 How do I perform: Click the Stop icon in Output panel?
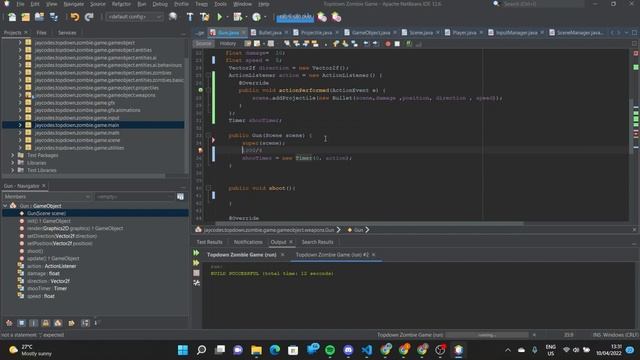click(196, 273)
